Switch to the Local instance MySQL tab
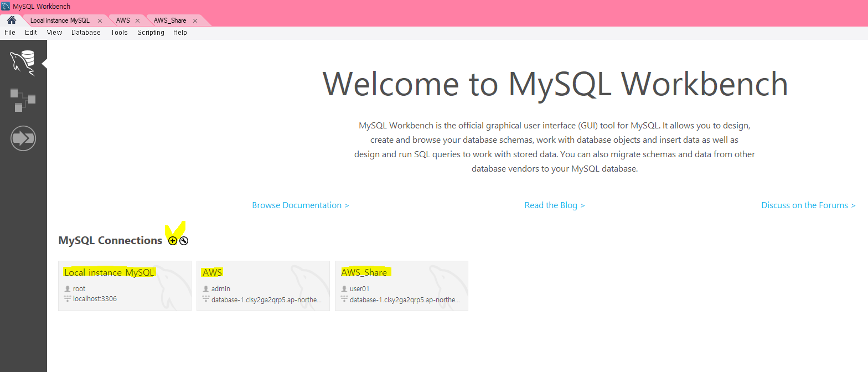868x372 pixels. [60, 20]
